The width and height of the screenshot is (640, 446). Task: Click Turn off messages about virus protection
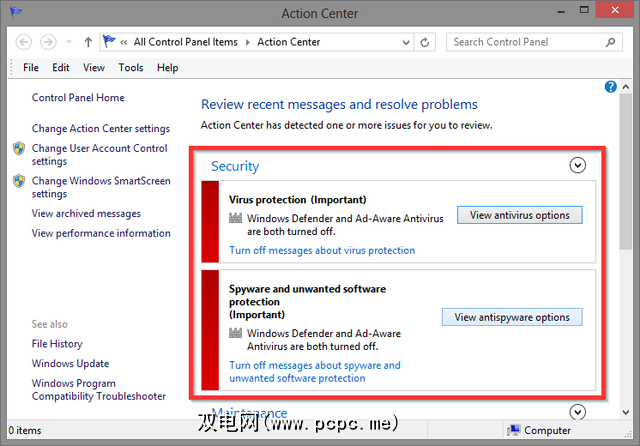pyautogui.click(x=322, y=250)
